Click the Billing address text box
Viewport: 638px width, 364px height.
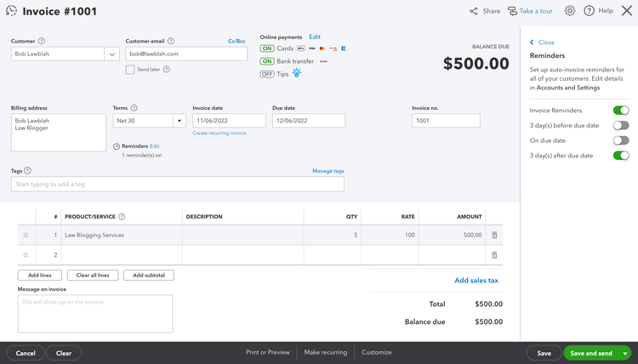tap(59, 133)
